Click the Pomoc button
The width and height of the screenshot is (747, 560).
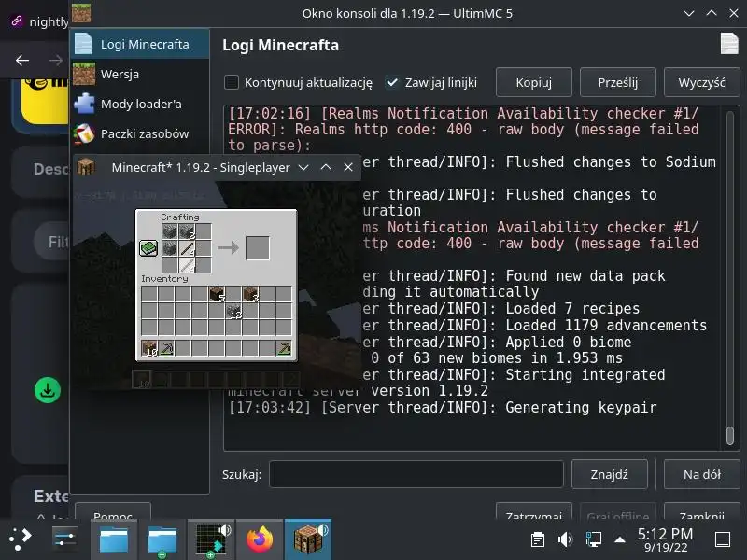coord(113,511)
